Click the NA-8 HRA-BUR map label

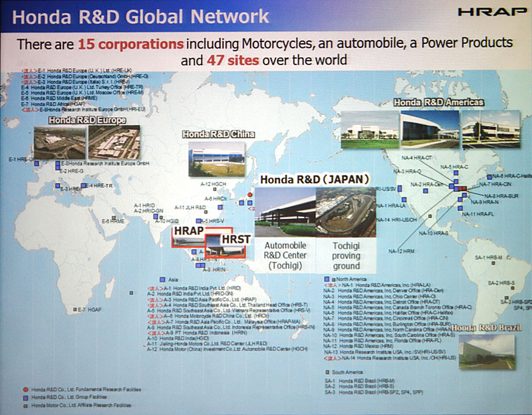501,196
